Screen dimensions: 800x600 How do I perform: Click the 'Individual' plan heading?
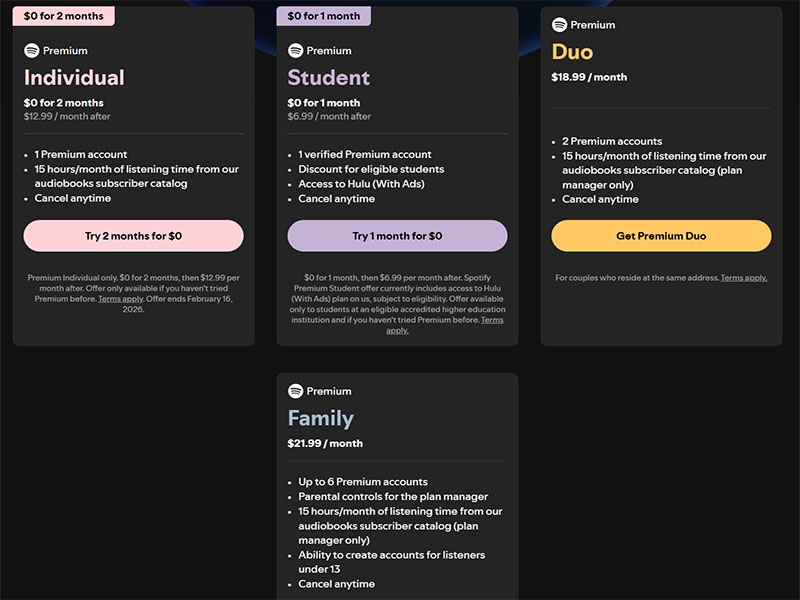point(74,78)
